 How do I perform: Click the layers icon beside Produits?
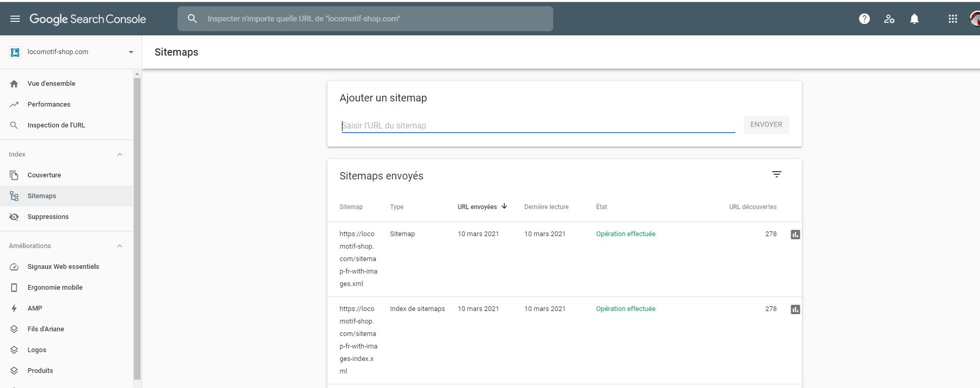(x=14, y=371)
